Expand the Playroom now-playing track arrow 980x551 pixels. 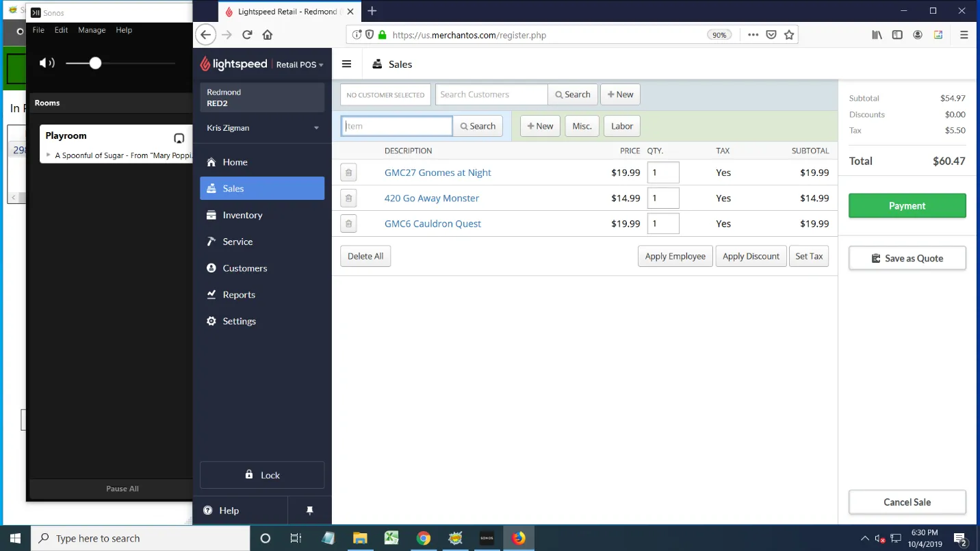pyautogui.click(x=48, y=155)
